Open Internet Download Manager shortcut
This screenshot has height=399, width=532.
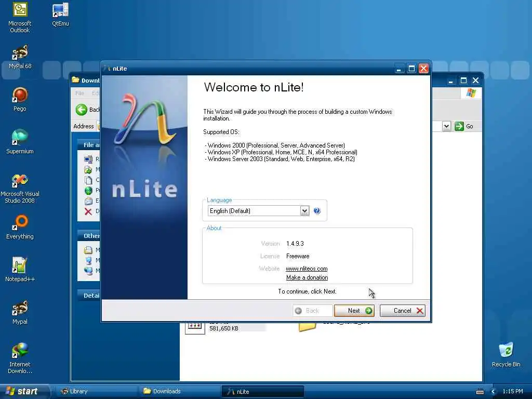coord(20,358)
